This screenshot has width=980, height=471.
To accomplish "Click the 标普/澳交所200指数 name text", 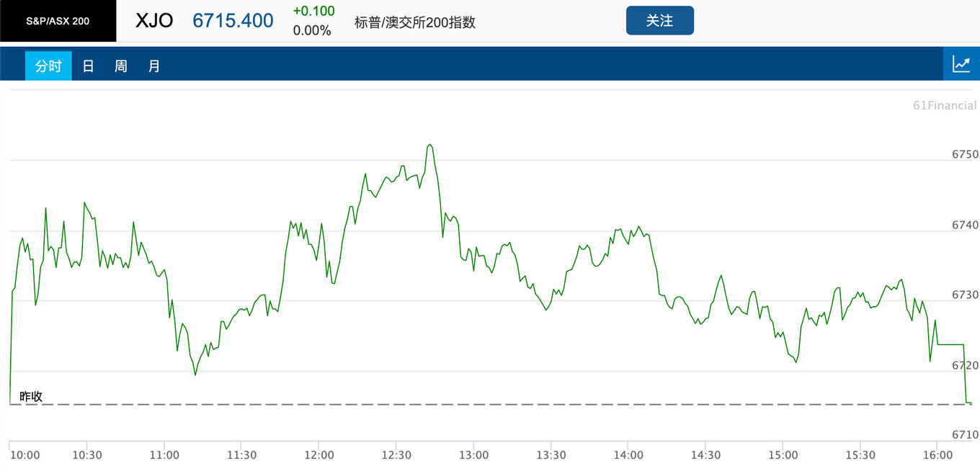I will 415,22.
